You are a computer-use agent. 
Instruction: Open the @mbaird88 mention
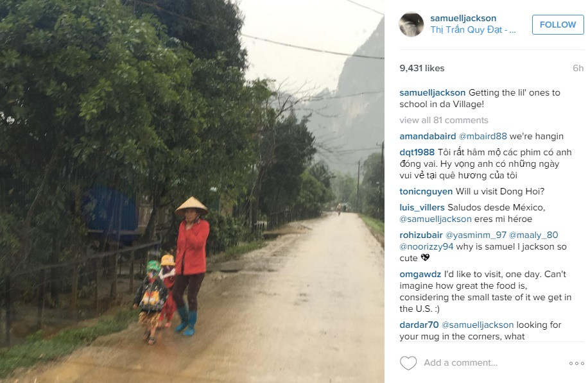(483, 137)
